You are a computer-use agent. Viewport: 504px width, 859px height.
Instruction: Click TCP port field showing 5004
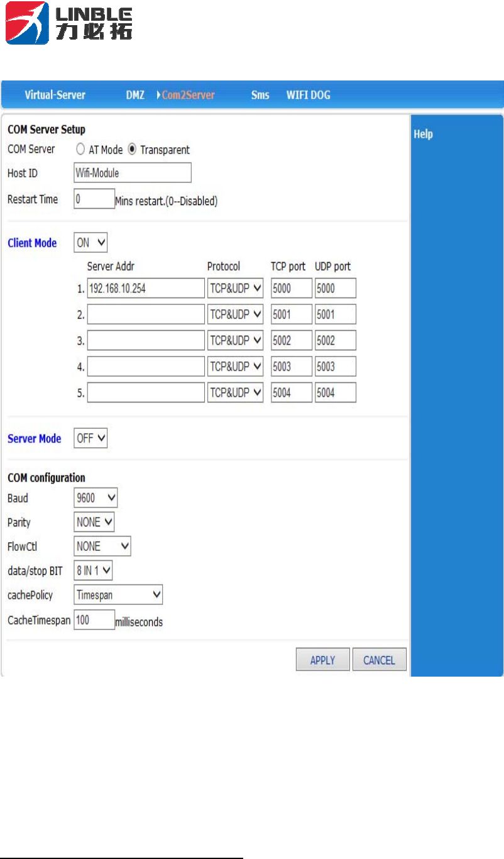click(x=292, y=392)
